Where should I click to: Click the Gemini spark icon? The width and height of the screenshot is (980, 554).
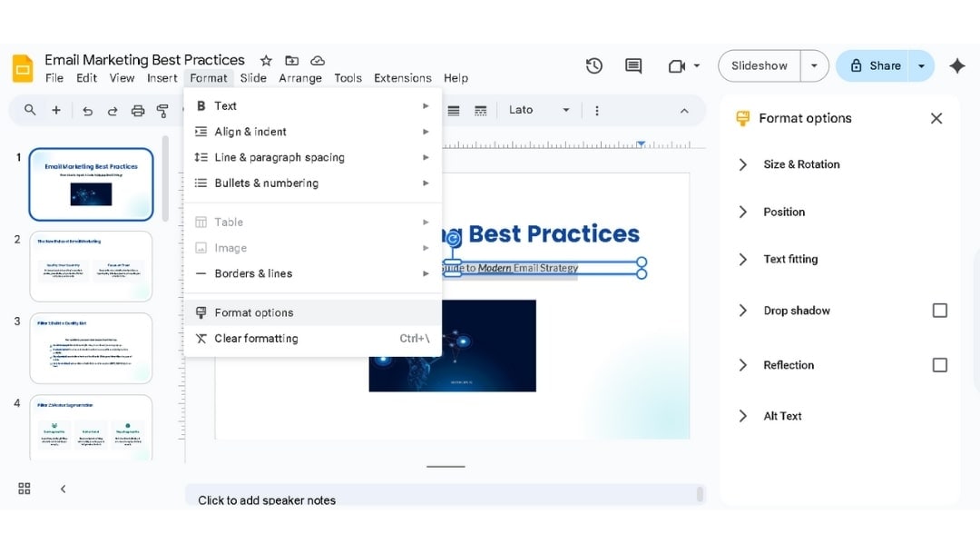point(957,66)
